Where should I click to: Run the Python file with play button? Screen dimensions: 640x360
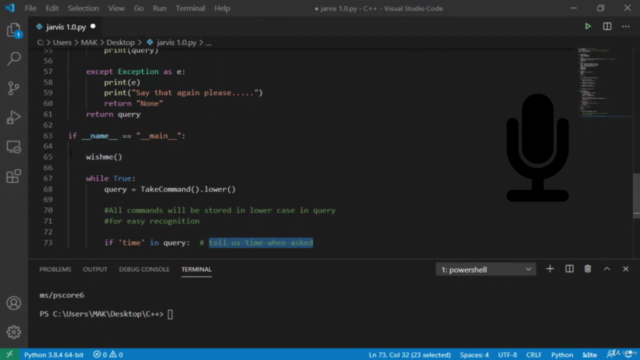coord(588,27)
